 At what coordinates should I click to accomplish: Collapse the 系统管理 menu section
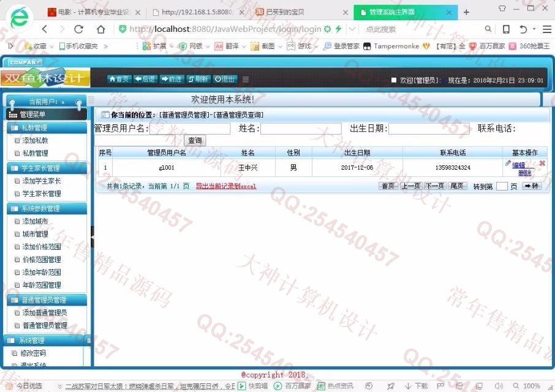(47, 341)
